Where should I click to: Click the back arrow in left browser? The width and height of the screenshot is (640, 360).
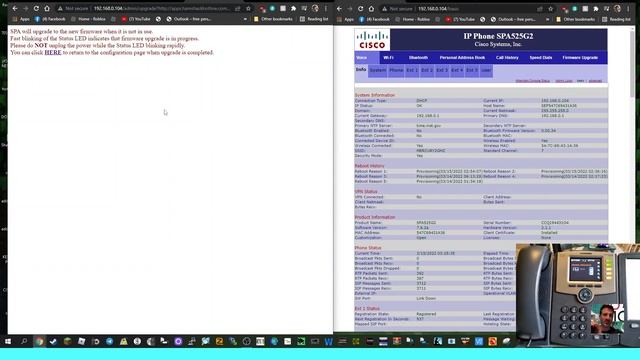pyautogui.click(x=15, y=9)
